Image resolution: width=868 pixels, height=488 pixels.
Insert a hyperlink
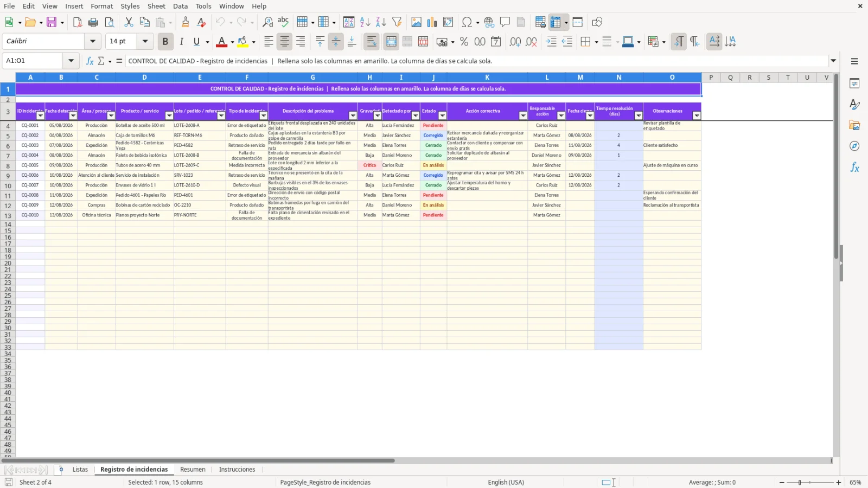click(x=489, y=22)
